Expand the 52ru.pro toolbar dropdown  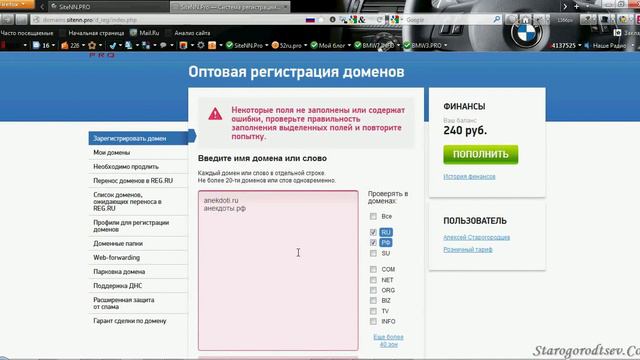[x=305, y=46]
